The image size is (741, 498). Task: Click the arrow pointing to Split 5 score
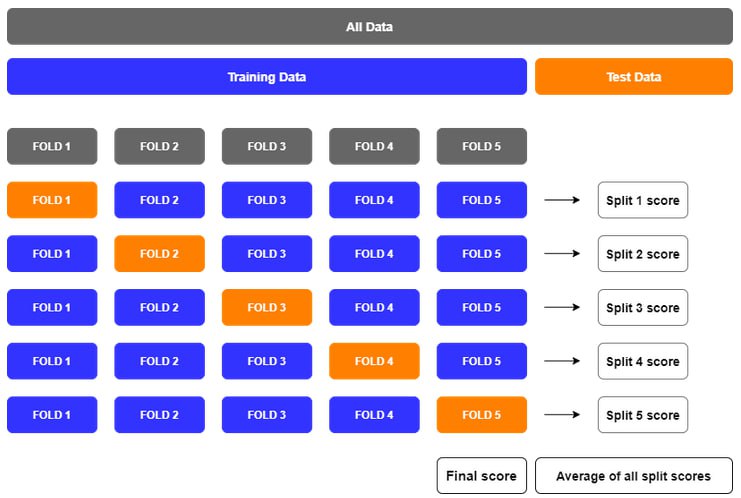coord(562,415)
